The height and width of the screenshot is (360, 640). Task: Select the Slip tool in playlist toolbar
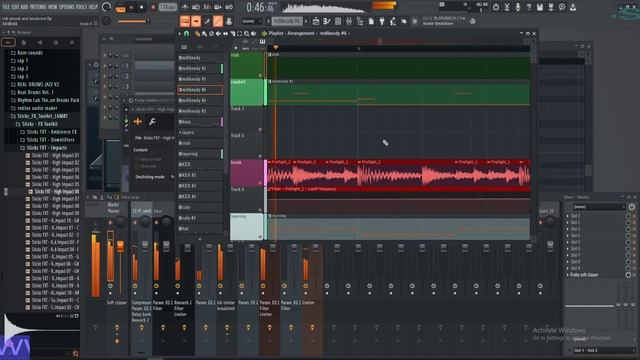(225, 33)
